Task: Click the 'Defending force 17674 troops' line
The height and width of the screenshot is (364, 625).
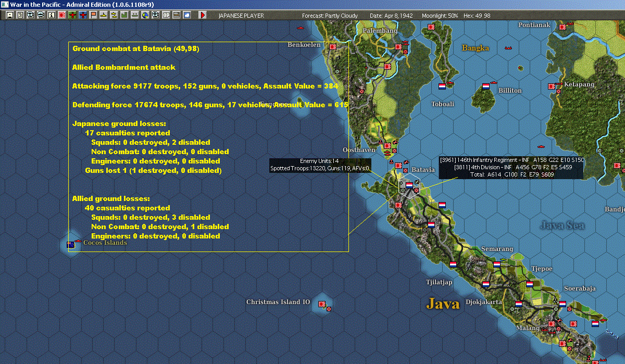Action: (210, 105)
